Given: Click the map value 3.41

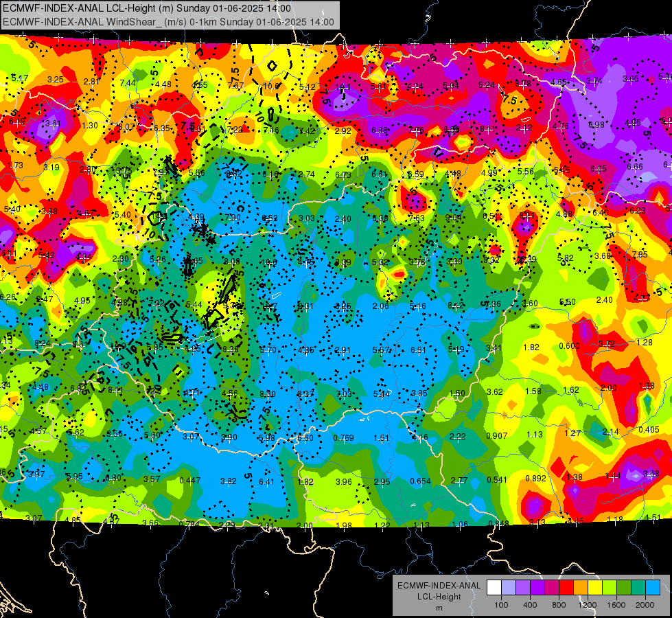Looking at the screenshot, I should [494, 348].
